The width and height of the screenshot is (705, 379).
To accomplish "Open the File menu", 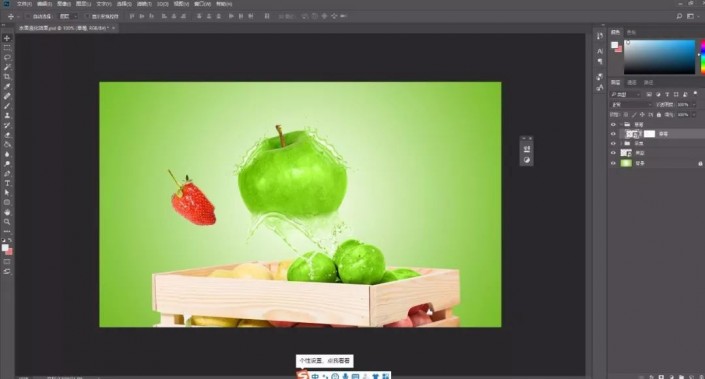I will [x=23, y=4].
